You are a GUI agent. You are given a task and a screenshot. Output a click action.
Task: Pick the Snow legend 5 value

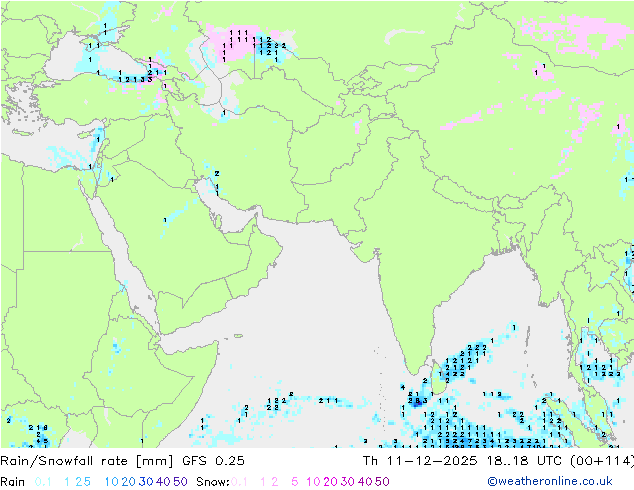click(x=295, y=482)
